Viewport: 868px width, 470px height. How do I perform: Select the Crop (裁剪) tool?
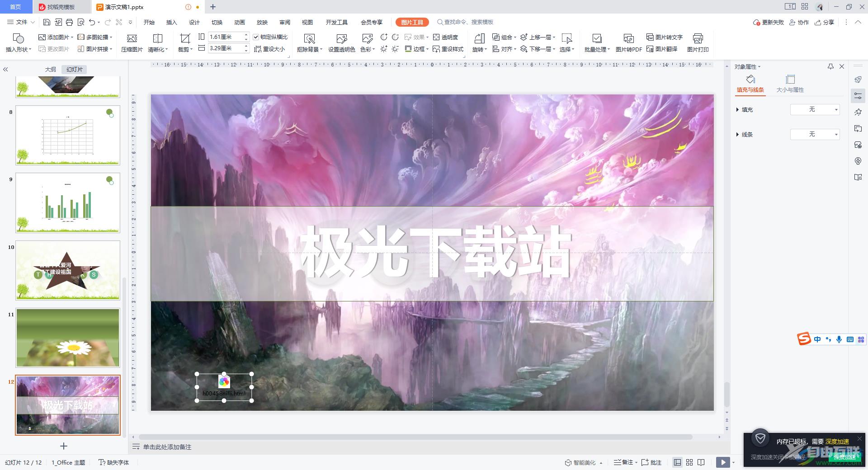click(x=184, y=43)
